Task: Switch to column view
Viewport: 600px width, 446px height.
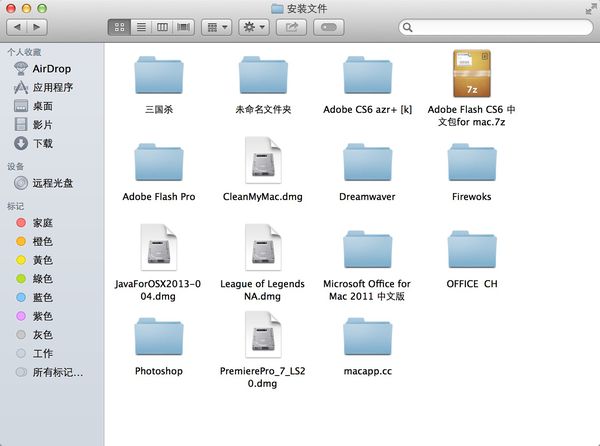Action: [x=162, y=27]
